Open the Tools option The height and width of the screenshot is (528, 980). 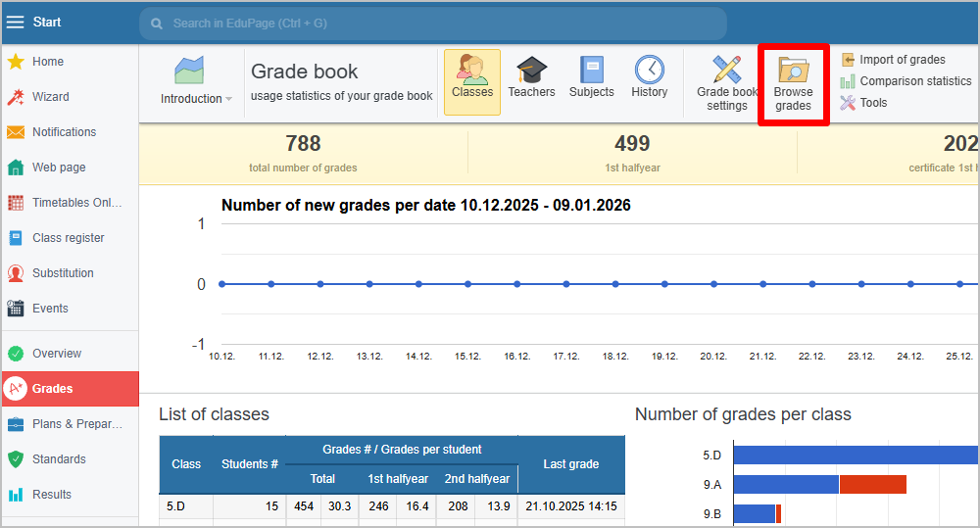point(872,103)
